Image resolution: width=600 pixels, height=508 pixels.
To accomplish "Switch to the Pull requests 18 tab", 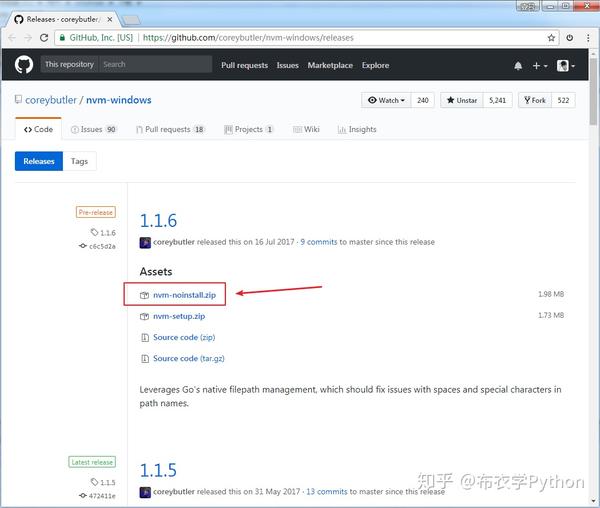I will pos(171,129).
